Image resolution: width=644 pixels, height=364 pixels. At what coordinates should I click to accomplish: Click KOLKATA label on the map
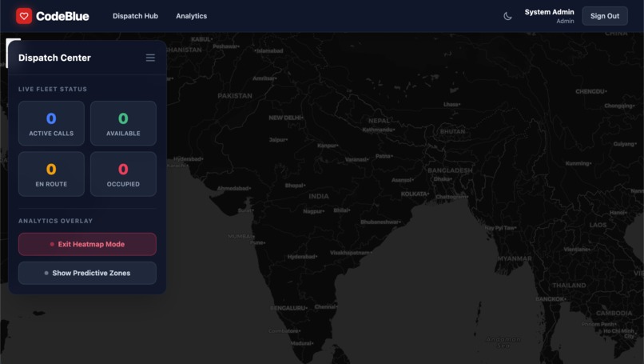415,194
